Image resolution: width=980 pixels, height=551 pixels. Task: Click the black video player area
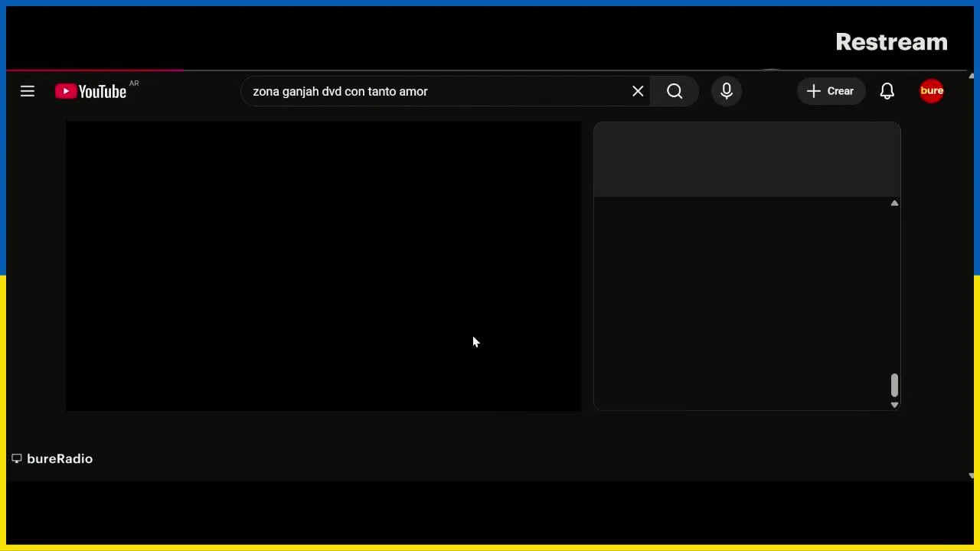click(323, 266)
